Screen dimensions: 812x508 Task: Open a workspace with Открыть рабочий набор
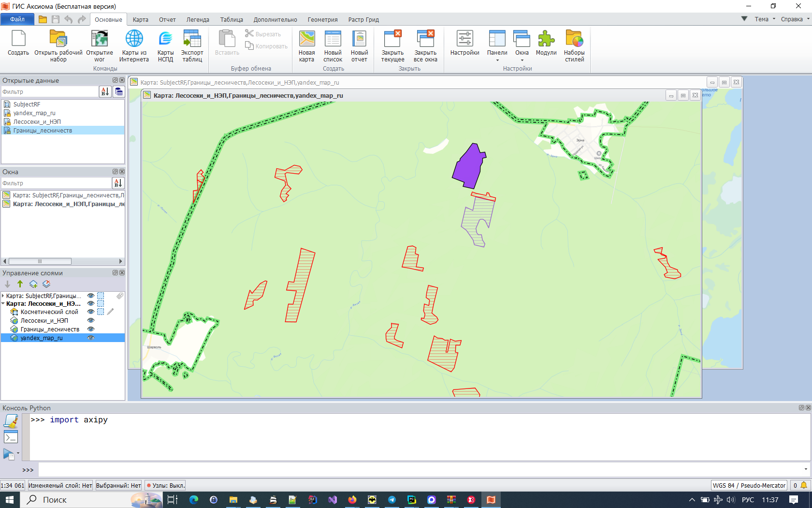[58, 45]
